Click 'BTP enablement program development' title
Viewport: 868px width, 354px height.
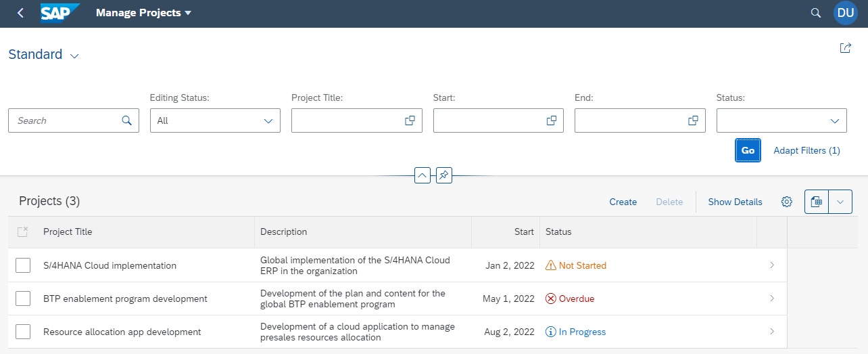click(x=125, y=298)
